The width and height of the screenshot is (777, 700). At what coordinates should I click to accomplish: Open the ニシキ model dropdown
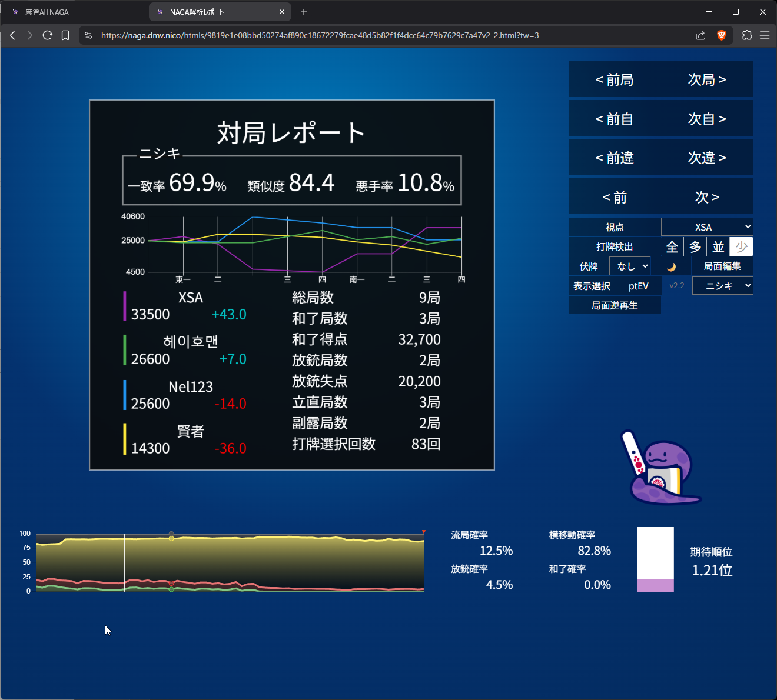tap(722, 286)
